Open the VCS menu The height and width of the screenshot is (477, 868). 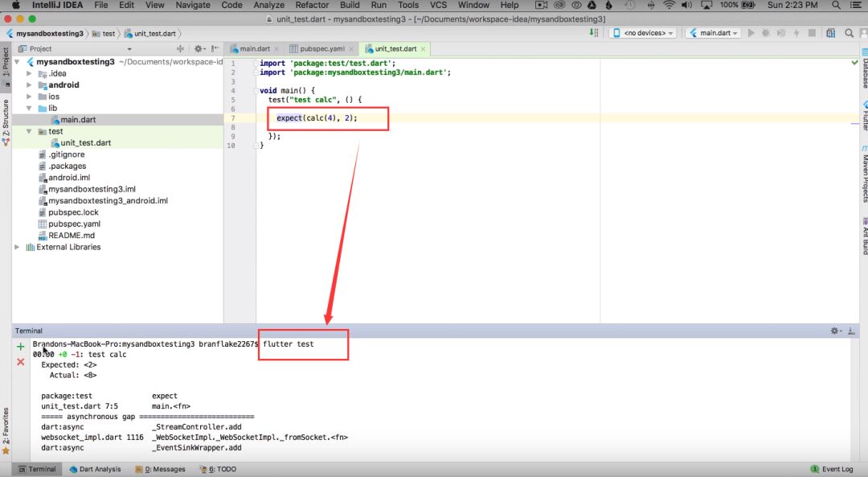(438, 5)
